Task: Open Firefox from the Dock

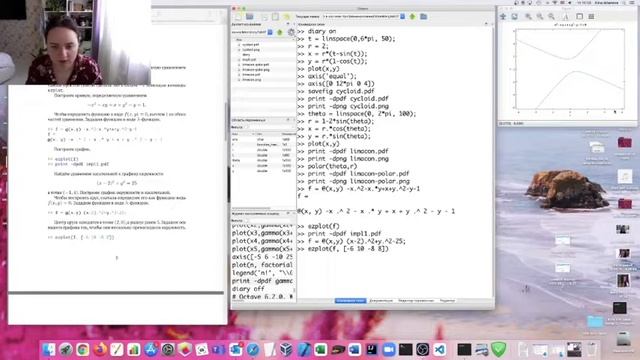Action: 100,349
